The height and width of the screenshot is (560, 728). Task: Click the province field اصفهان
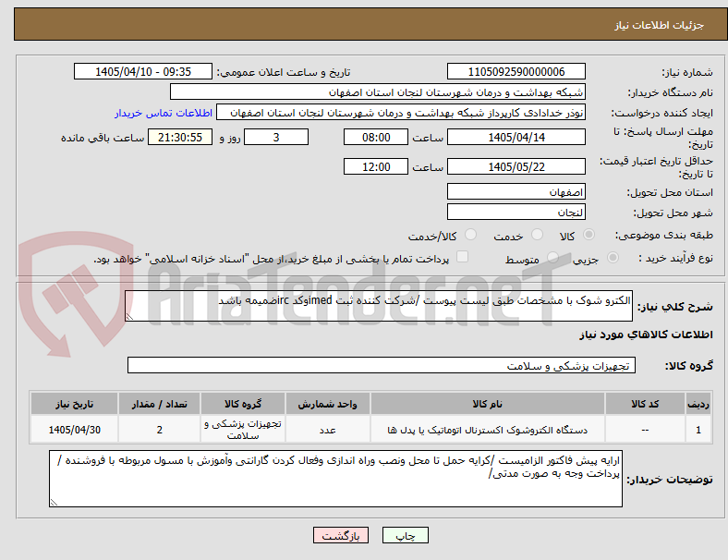click(516, 191)
